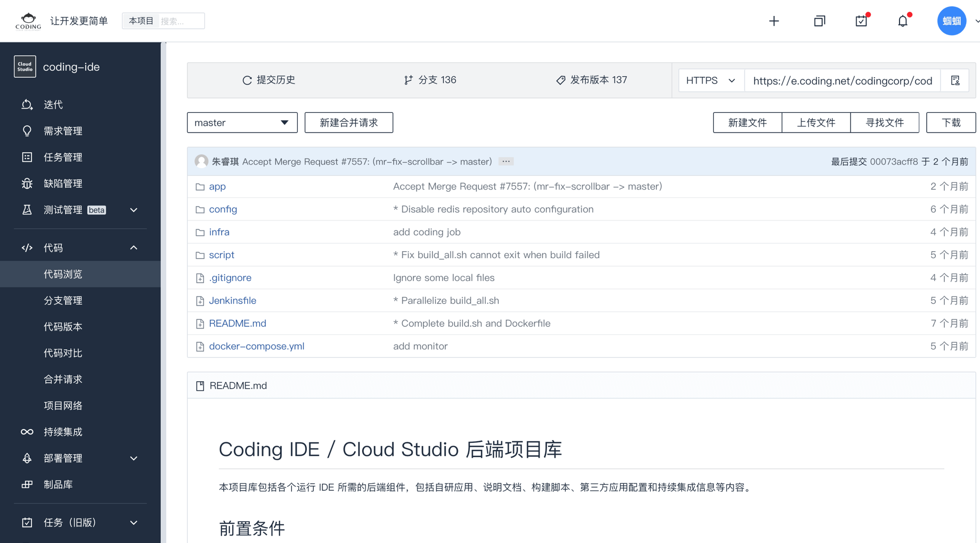Open the windows switcher icon in header
The height and width of the screenshot is (543, 980).
(819, 21)
